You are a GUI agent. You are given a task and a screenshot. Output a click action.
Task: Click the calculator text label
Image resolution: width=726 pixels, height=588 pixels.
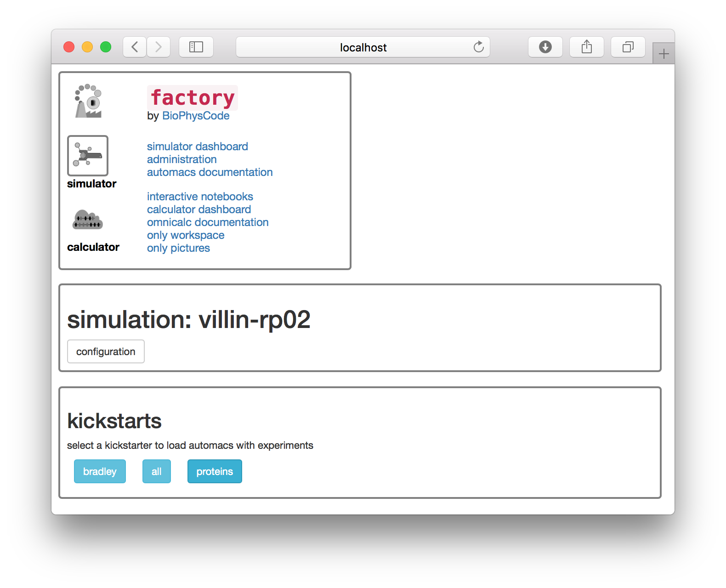(x=93, y=247)
